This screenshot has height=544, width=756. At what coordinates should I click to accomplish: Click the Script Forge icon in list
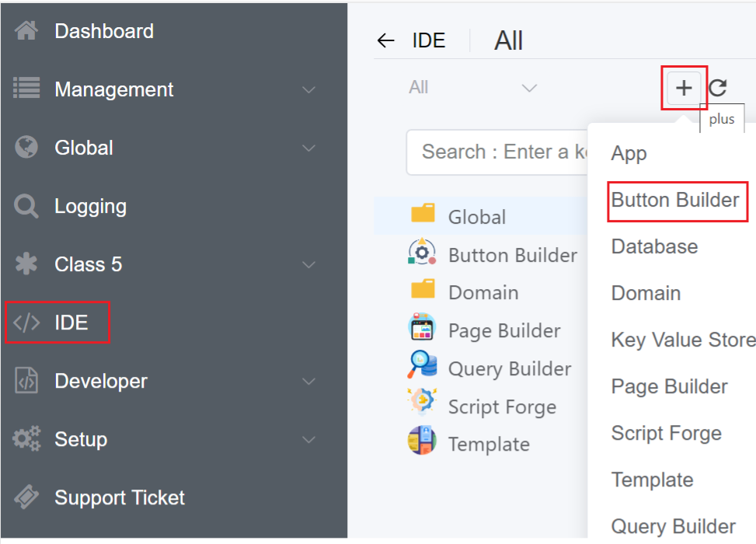pos(422,405)
